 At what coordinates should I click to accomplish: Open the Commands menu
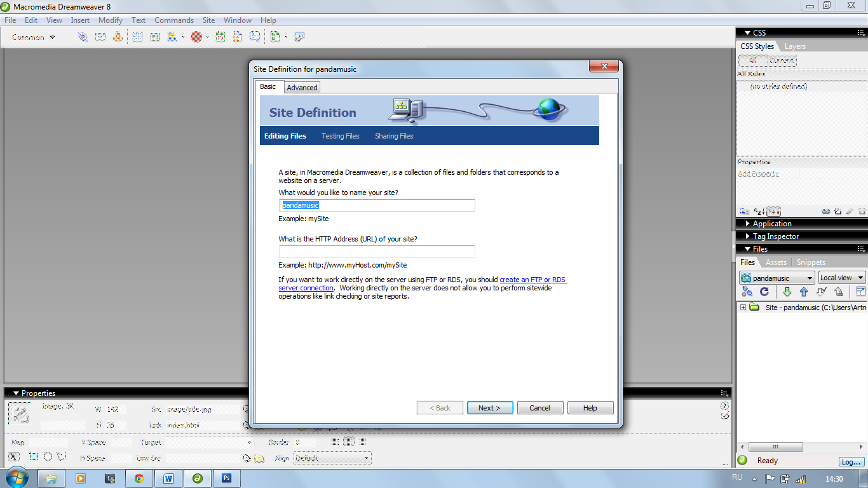[x=174, y=20]
